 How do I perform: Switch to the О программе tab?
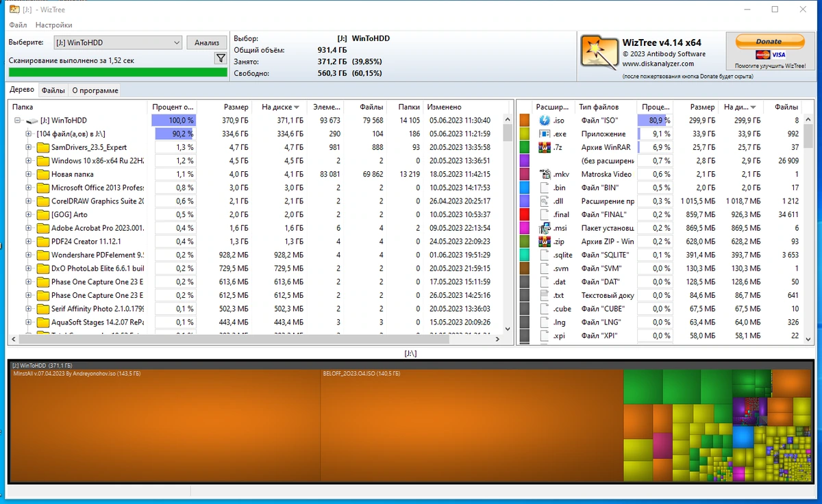(x=95, y=90)
